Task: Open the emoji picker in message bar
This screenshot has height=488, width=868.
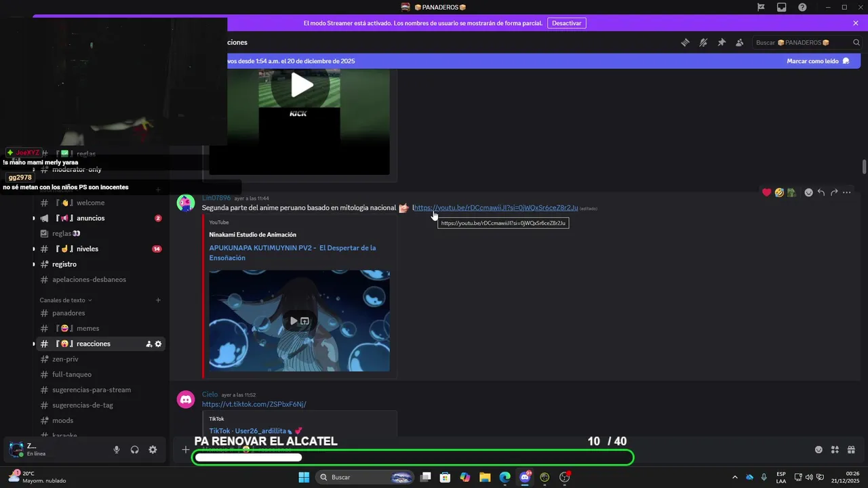Action: [818, 449]
